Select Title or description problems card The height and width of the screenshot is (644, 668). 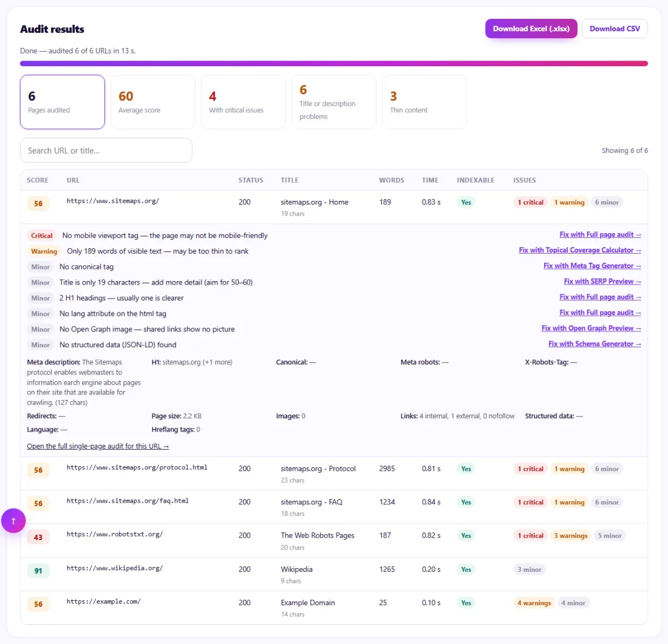pos(334,102)
